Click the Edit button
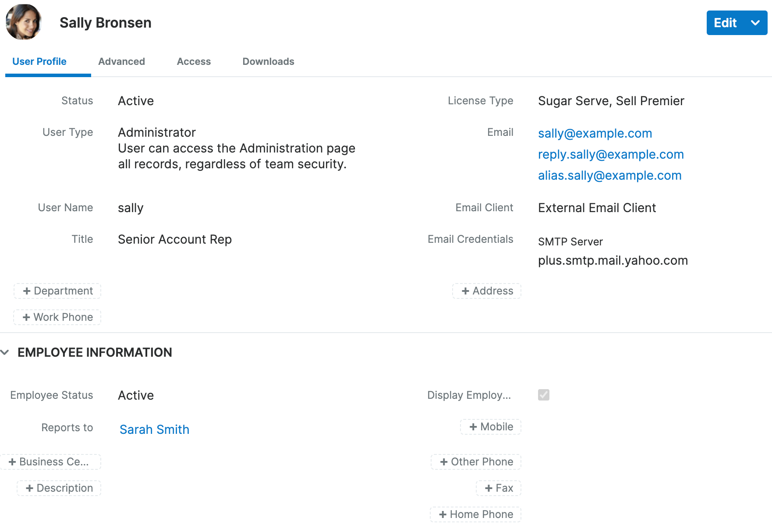The height and width of the screenshot is (532, 772). [x=725, y=23]
